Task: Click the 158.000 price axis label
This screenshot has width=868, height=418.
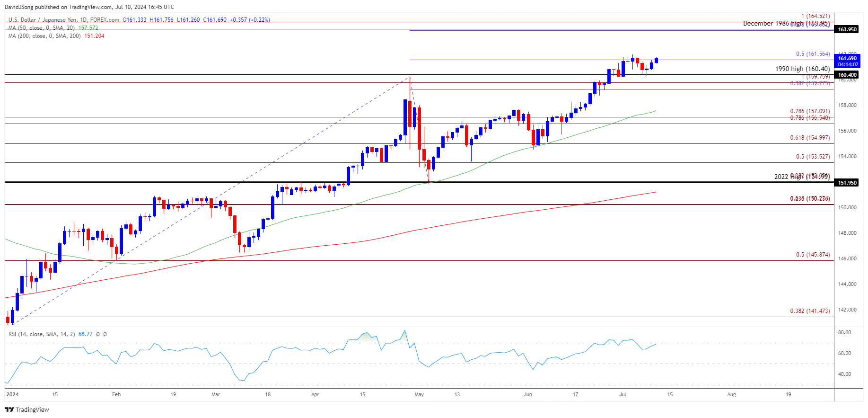Action: click(847, 105)
